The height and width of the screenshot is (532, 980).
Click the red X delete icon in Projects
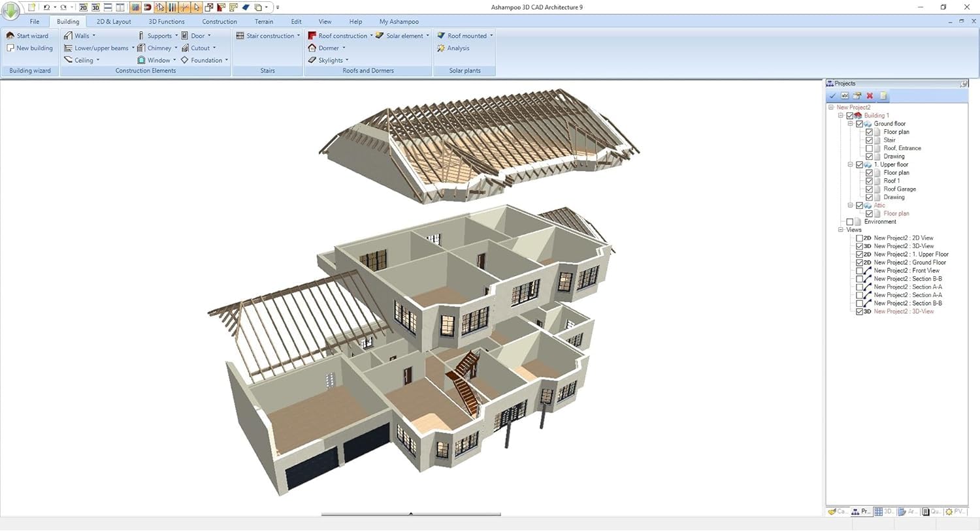870,96
